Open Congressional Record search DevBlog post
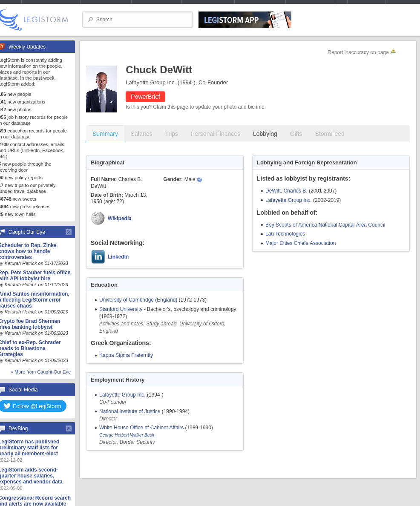 [x=35, y=500]
